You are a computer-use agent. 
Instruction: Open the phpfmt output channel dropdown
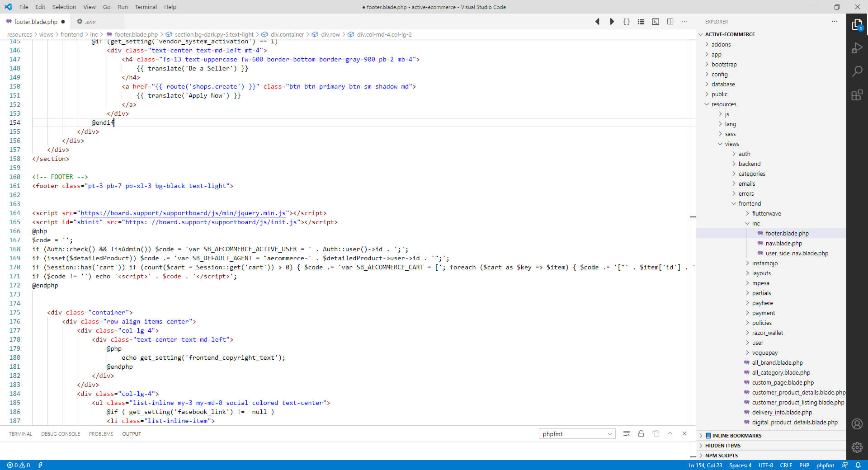tap(577, 434)
